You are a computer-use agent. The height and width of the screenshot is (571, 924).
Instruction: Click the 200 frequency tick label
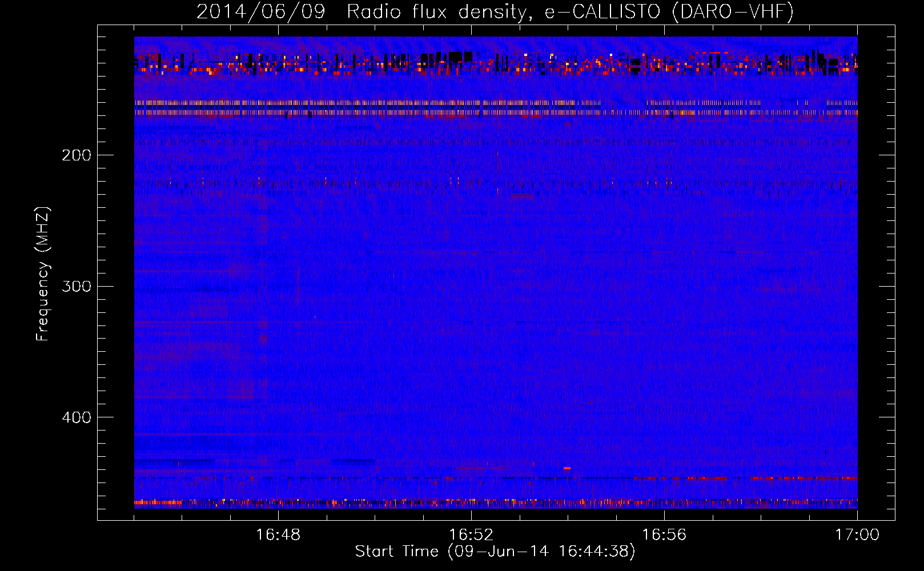[77, 155]
